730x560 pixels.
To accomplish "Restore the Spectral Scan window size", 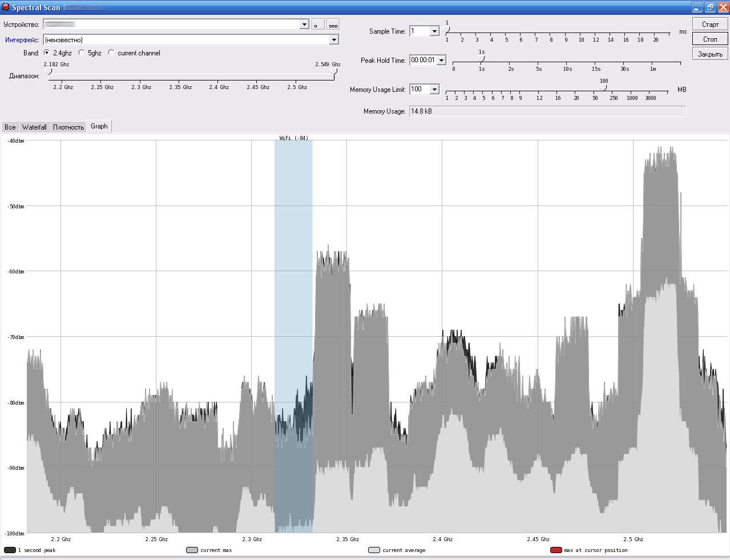I will 710,7.
